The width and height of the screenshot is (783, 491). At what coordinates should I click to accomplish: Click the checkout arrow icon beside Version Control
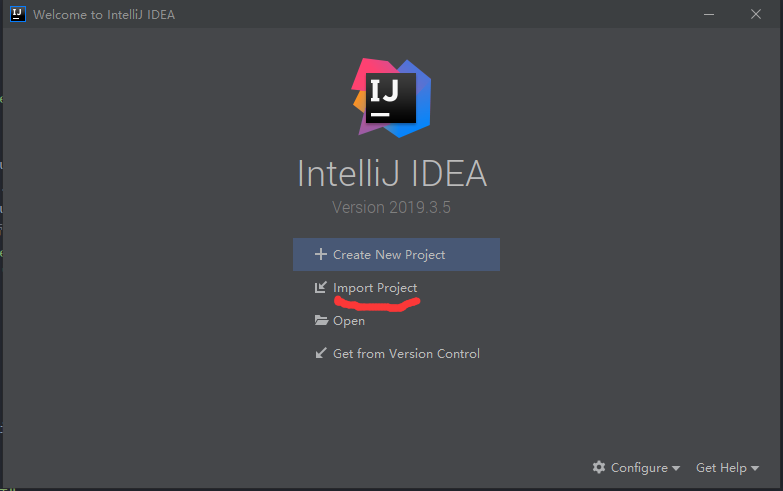tap(320, 353)
